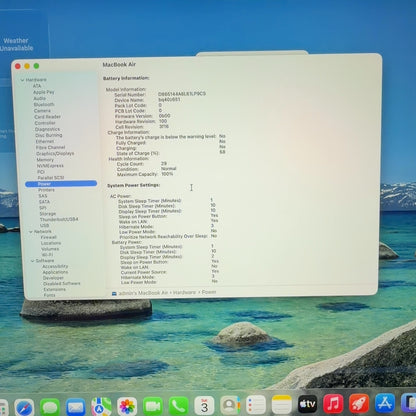Select Firewall under Network

(48, 237)
